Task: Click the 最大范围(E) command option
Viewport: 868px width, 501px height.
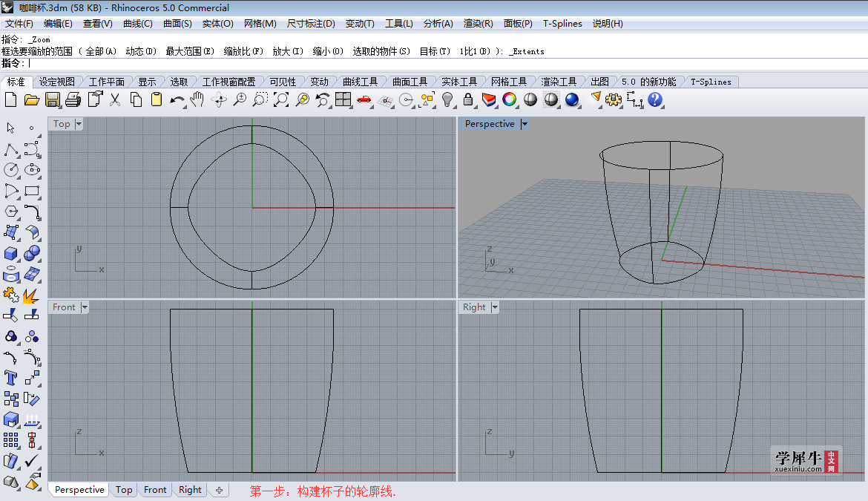Action: (x=190, y=51)
